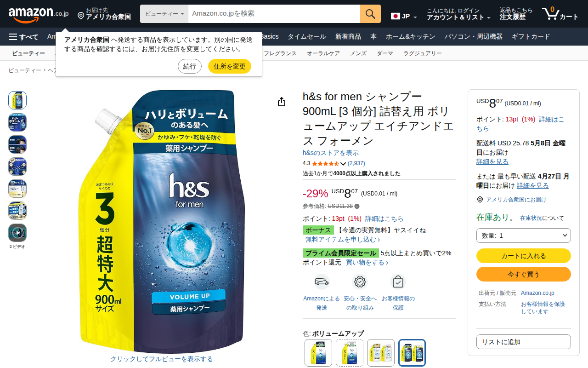Open the JP language selector dropdown
The height and width of the screenshot is (368, 588).
404,17
